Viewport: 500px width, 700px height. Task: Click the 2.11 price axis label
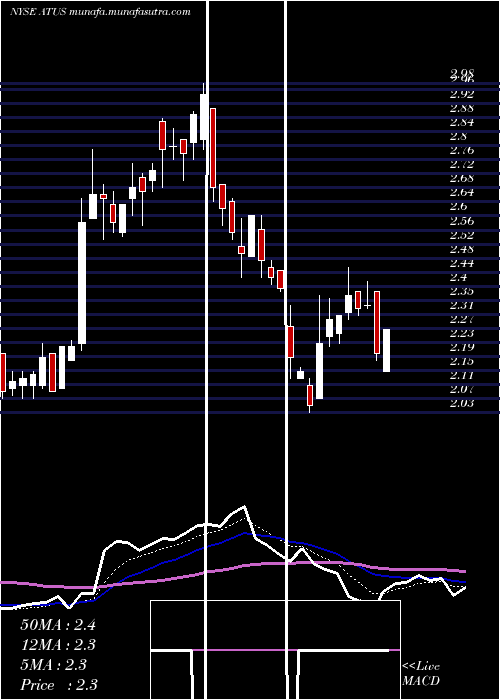tap(462, 375)
